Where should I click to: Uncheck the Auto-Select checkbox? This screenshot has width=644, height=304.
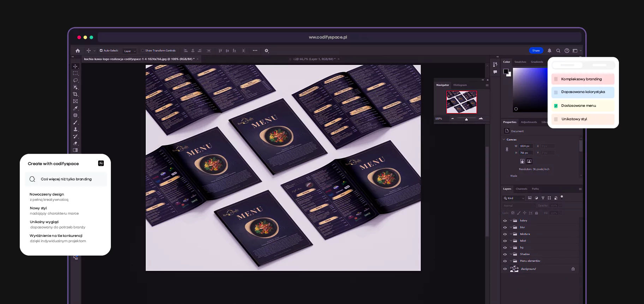pyautogui.click(x=101, y=51)
